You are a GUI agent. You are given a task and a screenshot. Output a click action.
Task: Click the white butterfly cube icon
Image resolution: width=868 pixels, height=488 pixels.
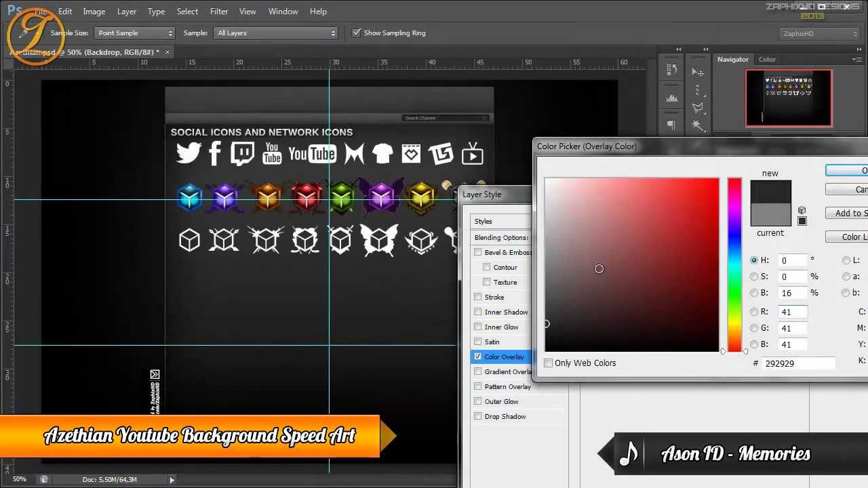click(x=379, y=240)
